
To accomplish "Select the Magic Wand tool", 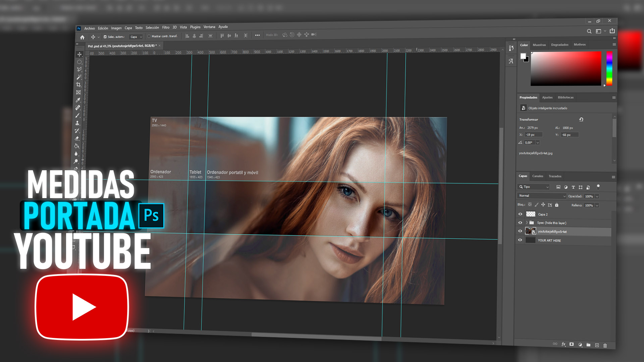I will 79,77.
